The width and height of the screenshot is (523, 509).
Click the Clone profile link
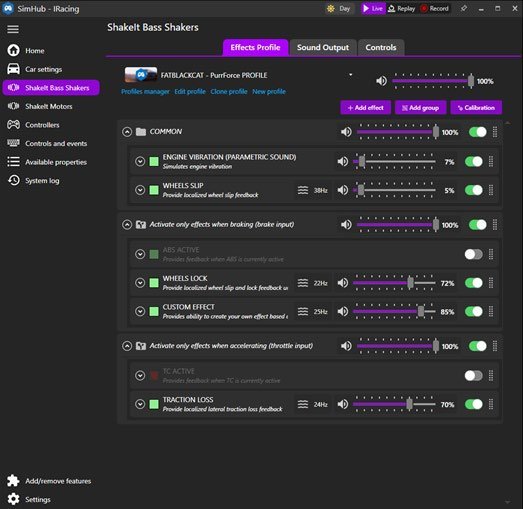pyautogui.click(x=229, y=92)
